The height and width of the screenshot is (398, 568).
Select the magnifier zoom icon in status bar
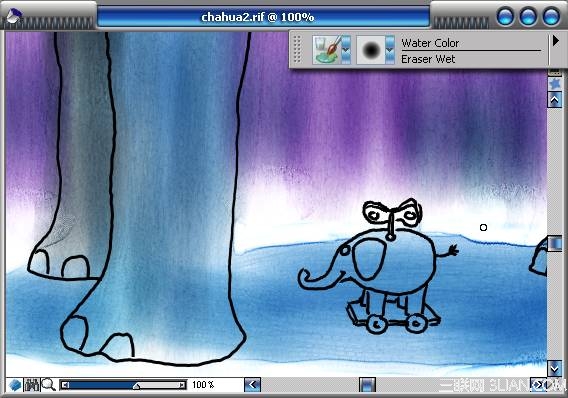click(49, 385)
